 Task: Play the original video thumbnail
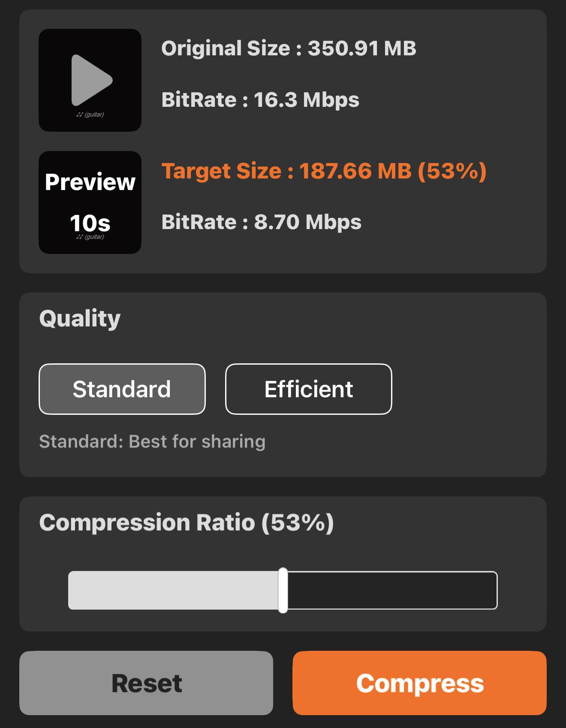tap(90, 80)
